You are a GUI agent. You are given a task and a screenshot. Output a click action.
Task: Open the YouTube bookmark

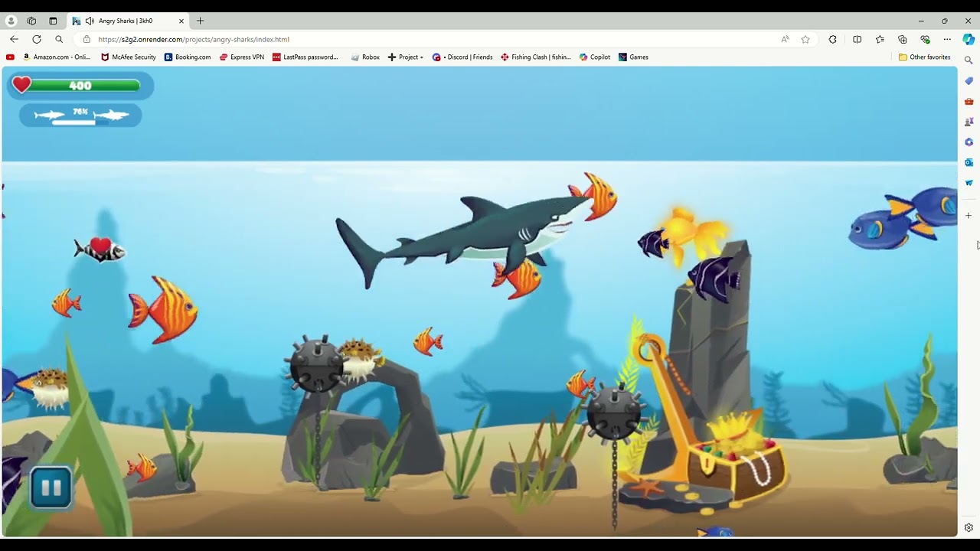click(10, 57)
